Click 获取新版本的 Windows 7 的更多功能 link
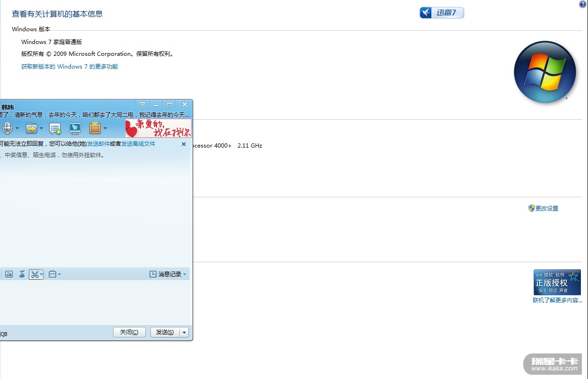 [x=70, y=67]
